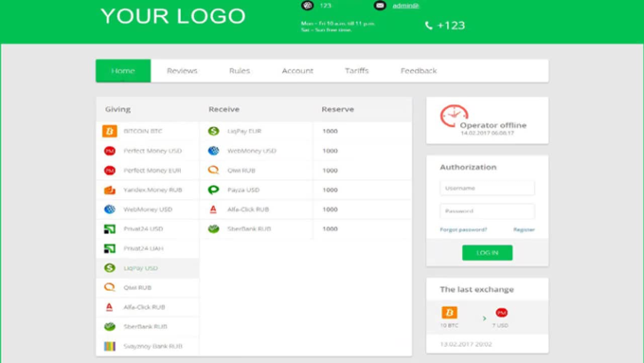Image resolution: width=644 pixels, height=363 pixels.
Task: Select SberBank RUB label in Receive list
Action: [x=249, y=229]
